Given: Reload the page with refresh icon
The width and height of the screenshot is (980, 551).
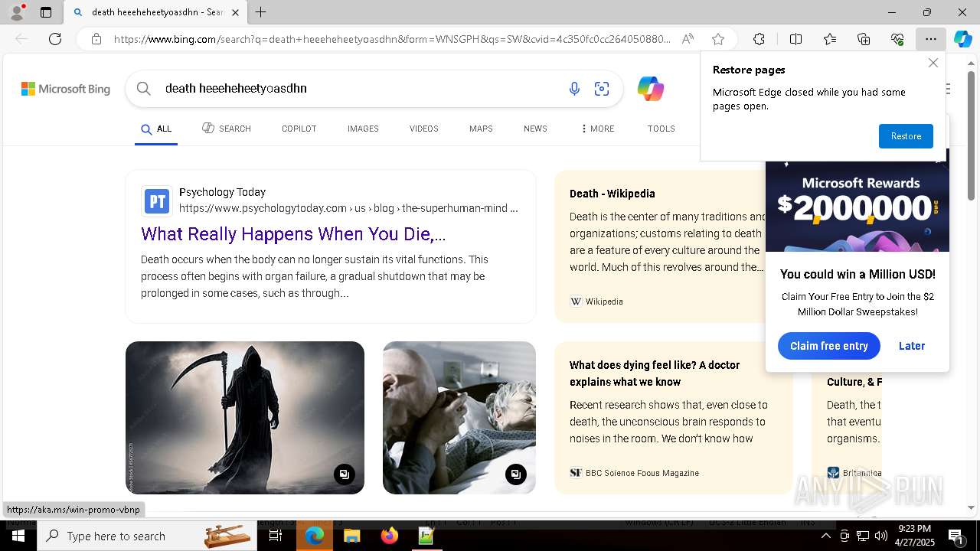Looking at the screenshot, I should (x=55, y=39).
